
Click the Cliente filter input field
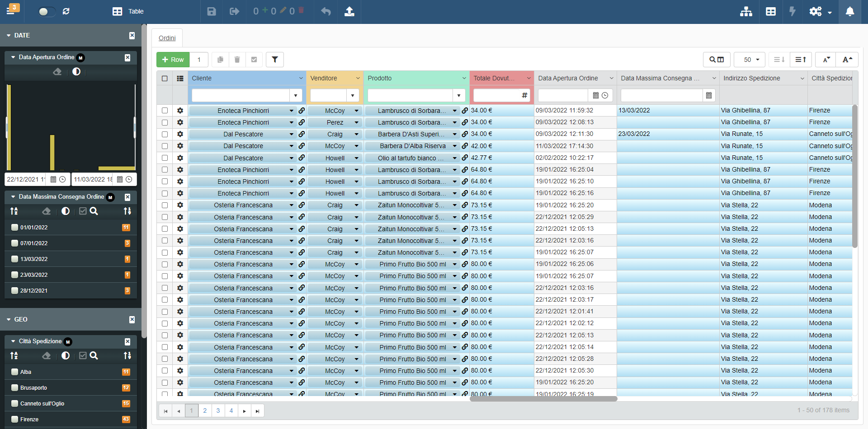pyautogui.click(x=241, y=95)
